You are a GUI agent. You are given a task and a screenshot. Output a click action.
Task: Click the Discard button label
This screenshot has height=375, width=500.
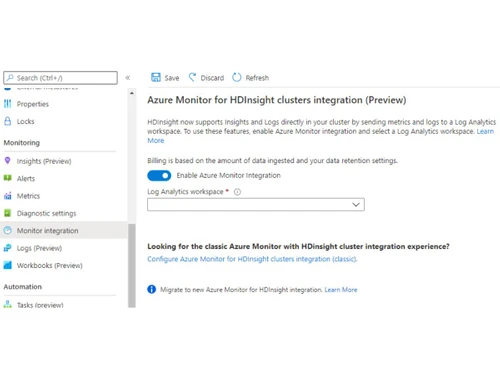212,78
